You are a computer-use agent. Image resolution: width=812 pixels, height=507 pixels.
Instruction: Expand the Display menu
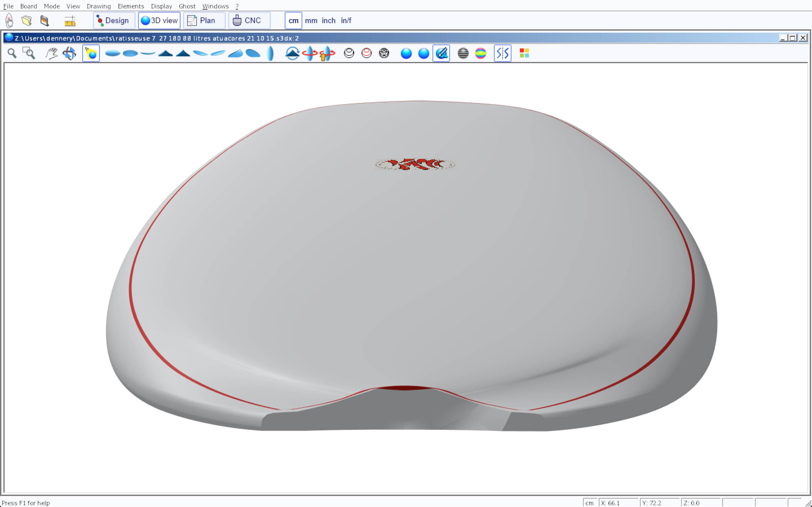(x=161, y=6)
